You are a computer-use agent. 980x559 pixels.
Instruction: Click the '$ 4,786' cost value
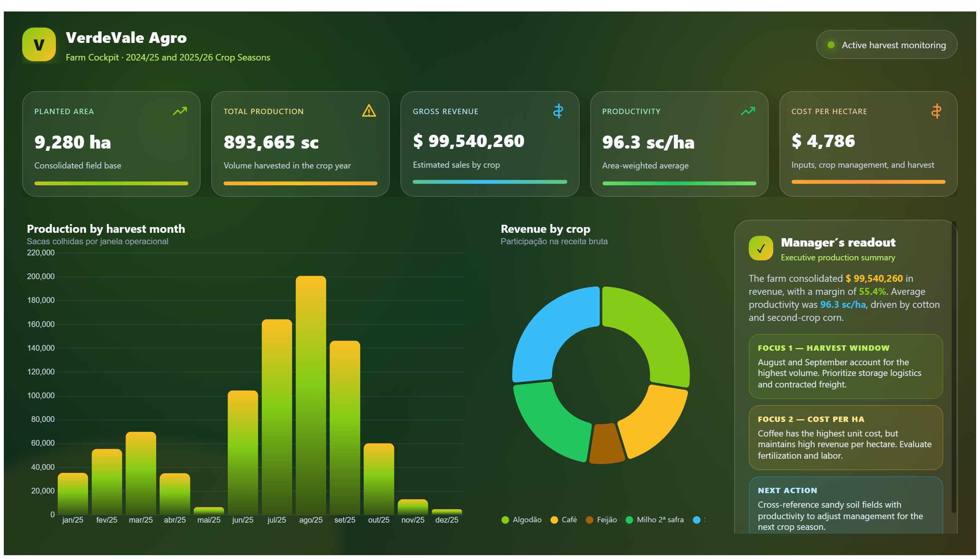(823, 141)
